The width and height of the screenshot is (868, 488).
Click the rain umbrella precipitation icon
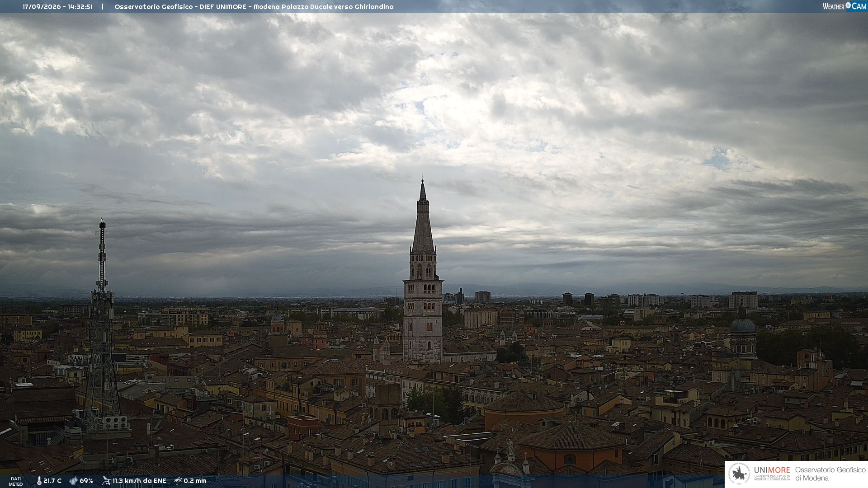[x=178, y=481]
